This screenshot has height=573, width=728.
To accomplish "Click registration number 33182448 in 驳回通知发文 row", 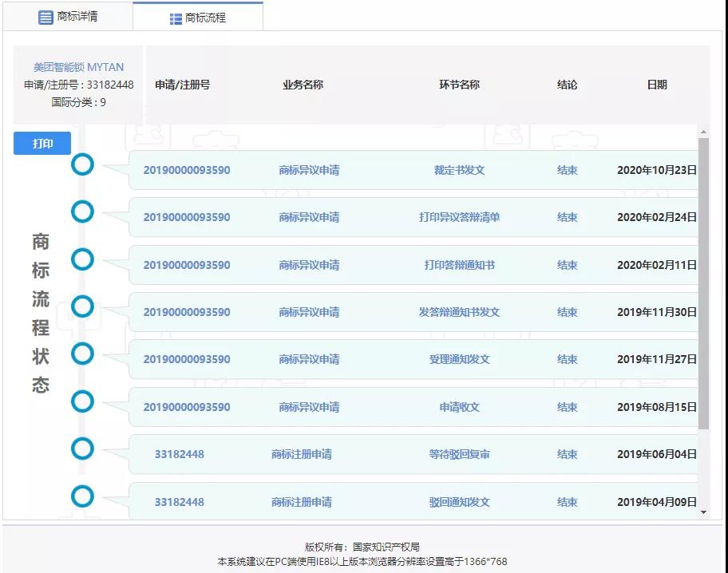I will coord(179,502).
